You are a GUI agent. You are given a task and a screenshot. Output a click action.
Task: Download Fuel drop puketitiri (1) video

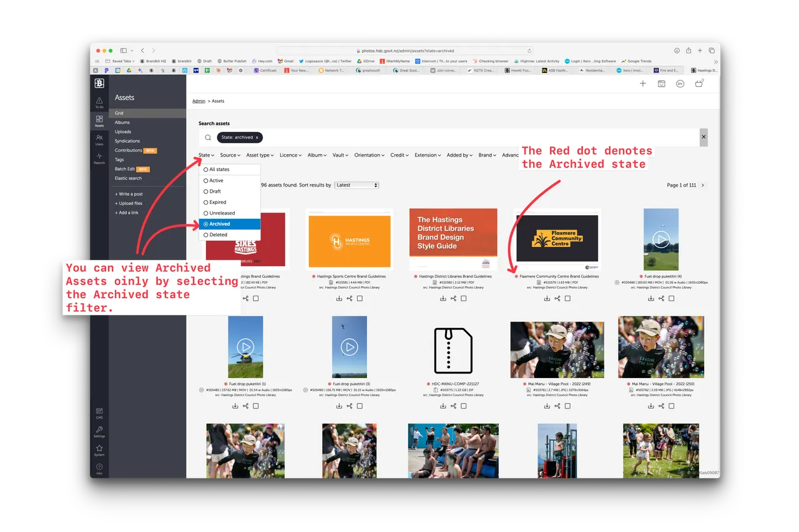point(235,406)
